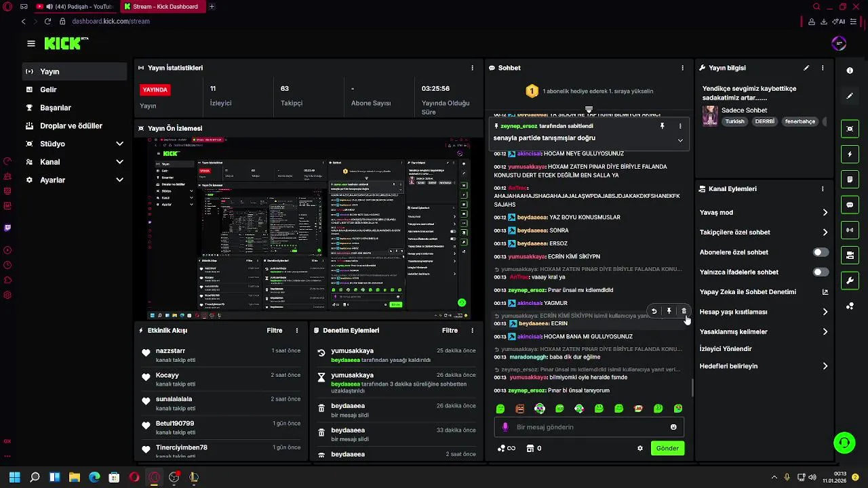
Task: Click the DERRBİ tag chip
Action: (765, 122)
